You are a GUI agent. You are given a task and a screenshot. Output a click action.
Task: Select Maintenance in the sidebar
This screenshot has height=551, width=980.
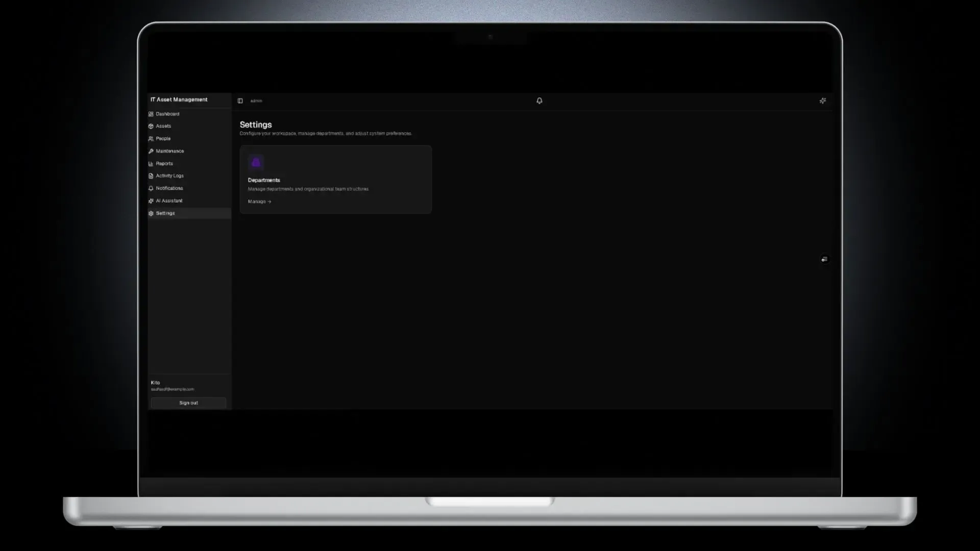coord(189,151)
